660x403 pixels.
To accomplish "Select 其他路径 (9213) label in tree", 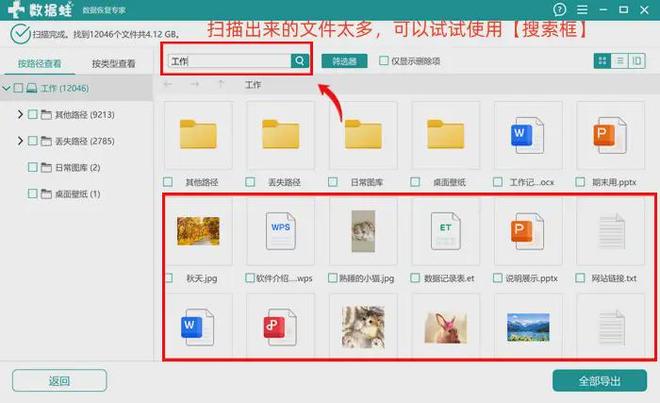I will tap(85, 115).
